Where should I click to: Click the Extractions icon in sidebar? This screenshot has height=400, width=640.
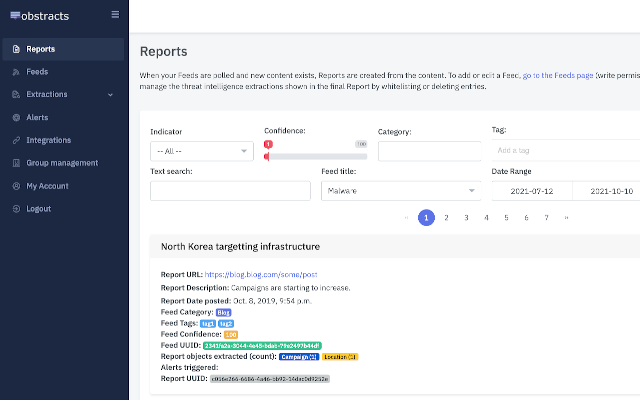pyautogui.click(x=15, y=95)
